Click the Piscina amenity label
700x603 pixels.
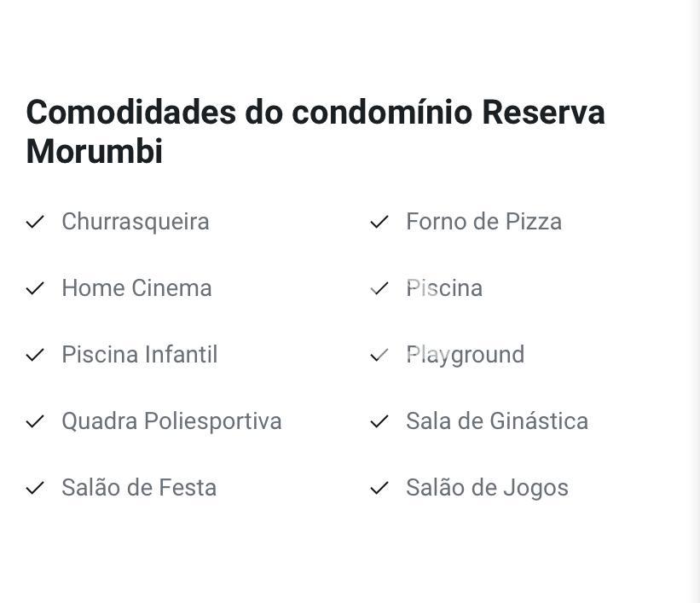click(x=444, y=288)
